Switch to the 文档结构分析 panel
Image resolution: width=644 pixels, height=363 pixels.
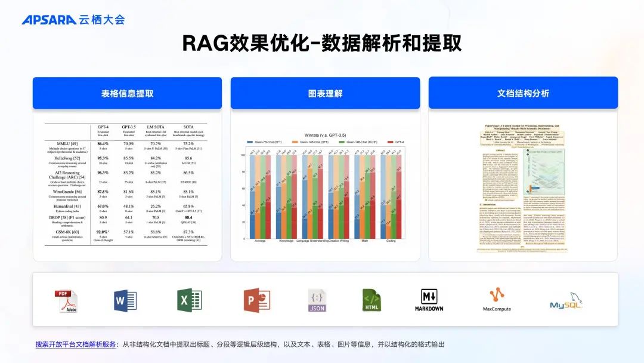point(523,93)
